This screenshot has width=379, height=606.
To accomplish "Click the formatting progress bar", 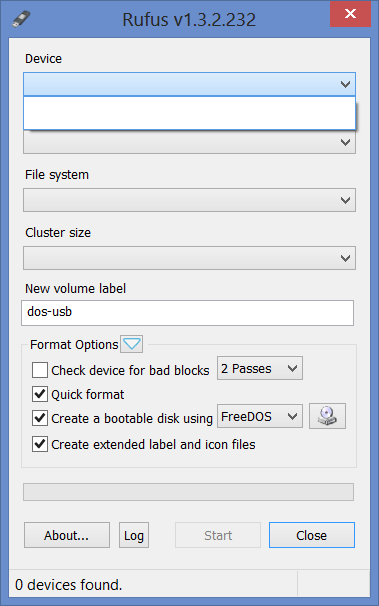I will [x=188, y=492].
